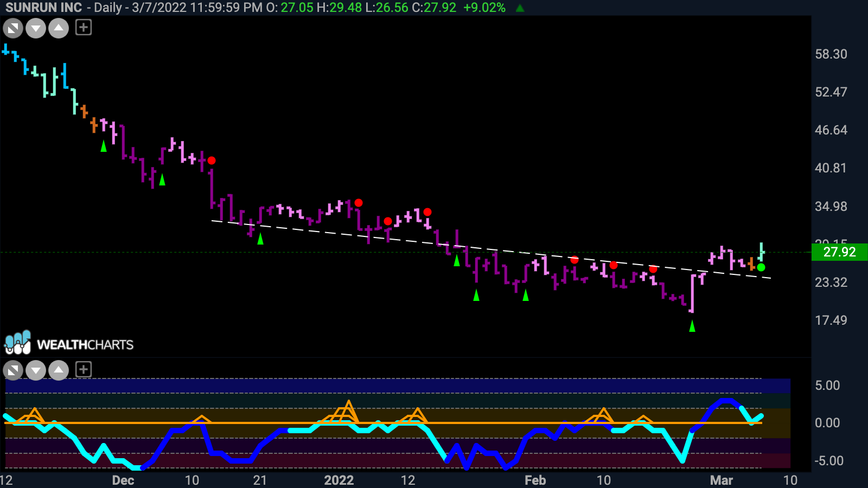Click the SUNRUN INC symbol title
Viewport: 868px width, 488px height.
point(44,8)
